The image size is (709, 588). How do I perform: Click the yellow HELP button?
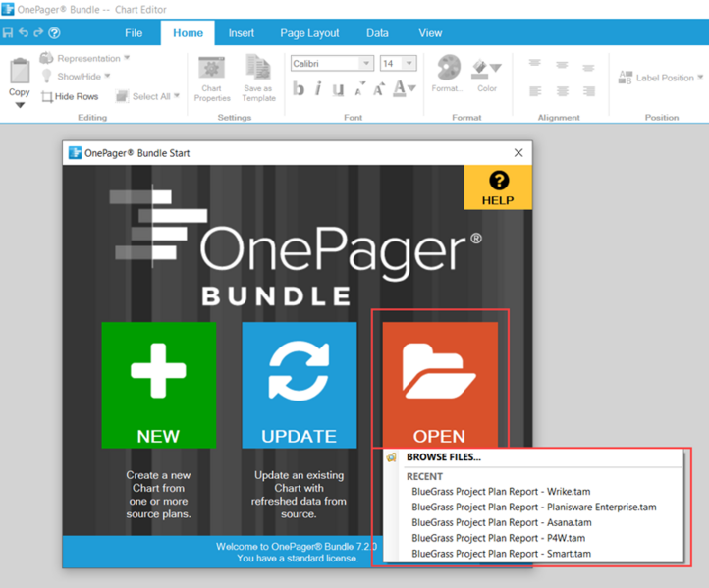[498, 187]
